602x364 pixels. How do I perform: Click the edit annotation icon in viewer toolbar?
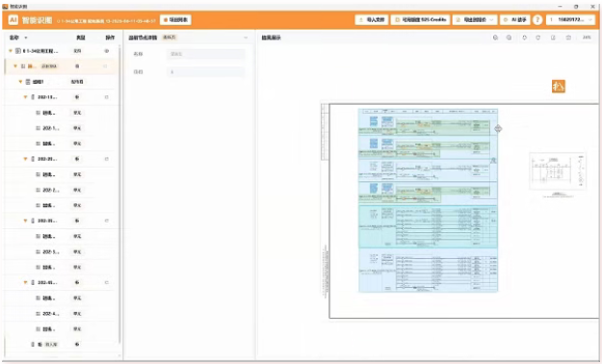(x=553, y=38)
